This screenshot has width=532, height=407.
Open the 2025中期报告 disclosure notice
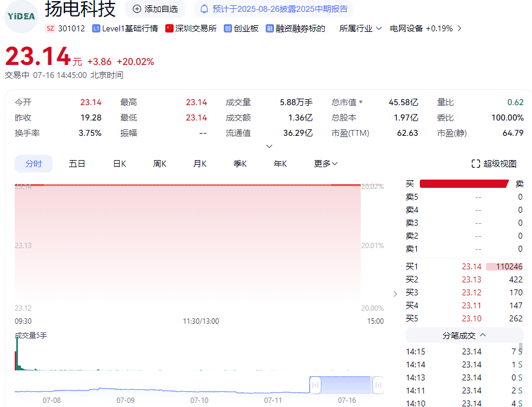[x=273, y=9]
